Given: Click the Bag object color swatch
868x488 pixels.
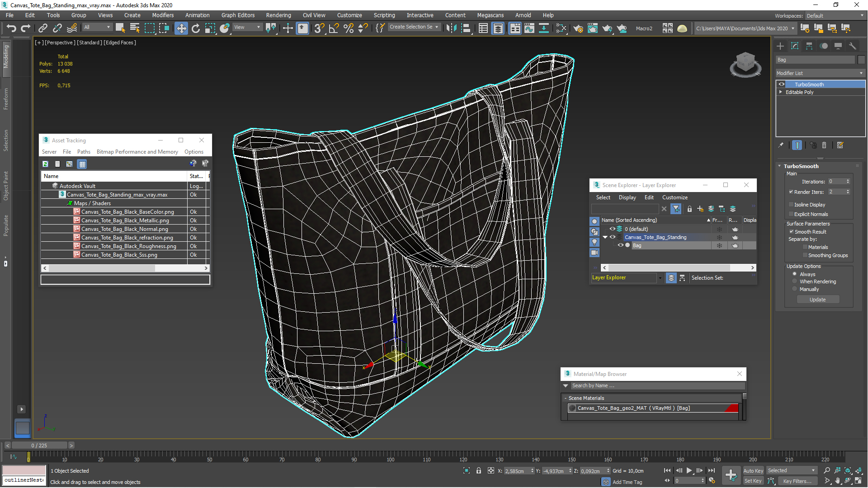Looking at the screenshot, I should click(861, 60).
